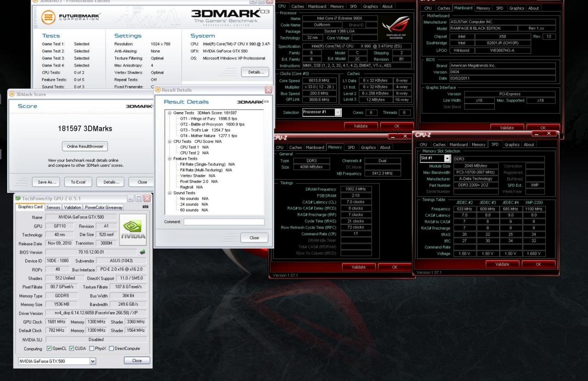The width and height of the screenshot is (588, 381).
Task: Collapse the Game Tests tree node
Action: pyautogui.click(x=169, y=113)
